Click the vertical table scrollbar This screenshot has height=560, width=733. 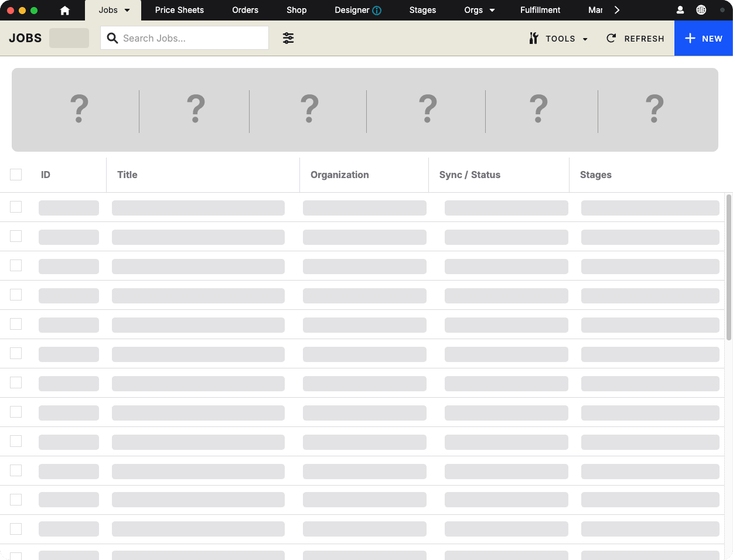[729, 267]
